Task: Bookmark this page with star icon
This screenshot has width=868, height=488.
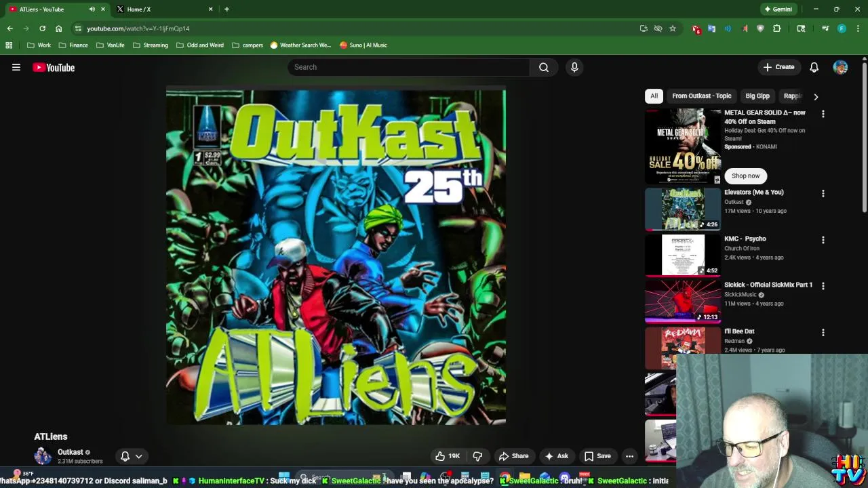Action: [x=673, y=28]
